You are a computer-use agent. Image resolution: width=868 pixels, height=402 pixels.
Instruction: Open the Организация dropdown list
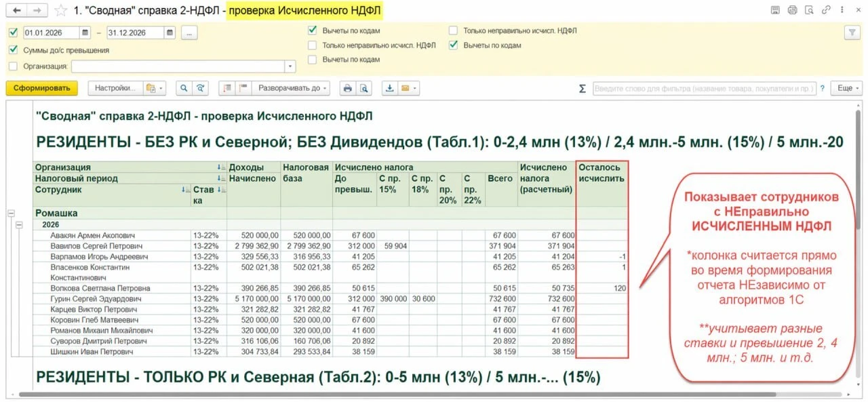coord(291,66)
